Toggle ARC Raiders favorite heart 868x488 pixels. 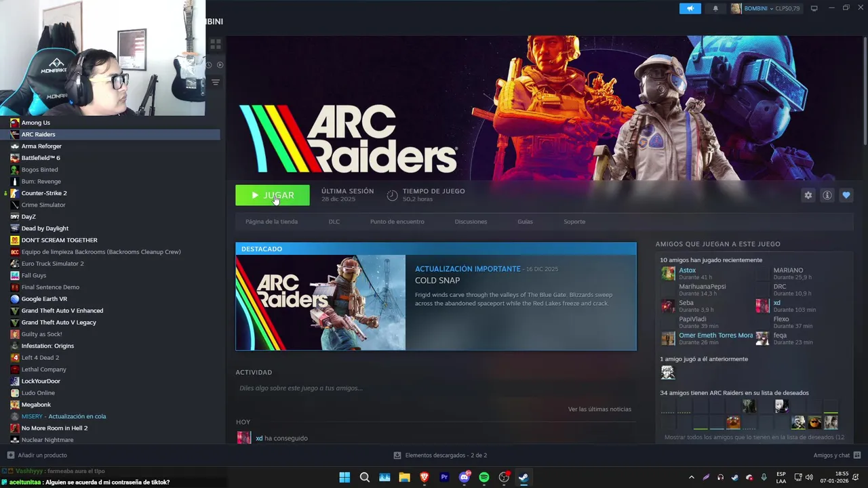point(846,195)
